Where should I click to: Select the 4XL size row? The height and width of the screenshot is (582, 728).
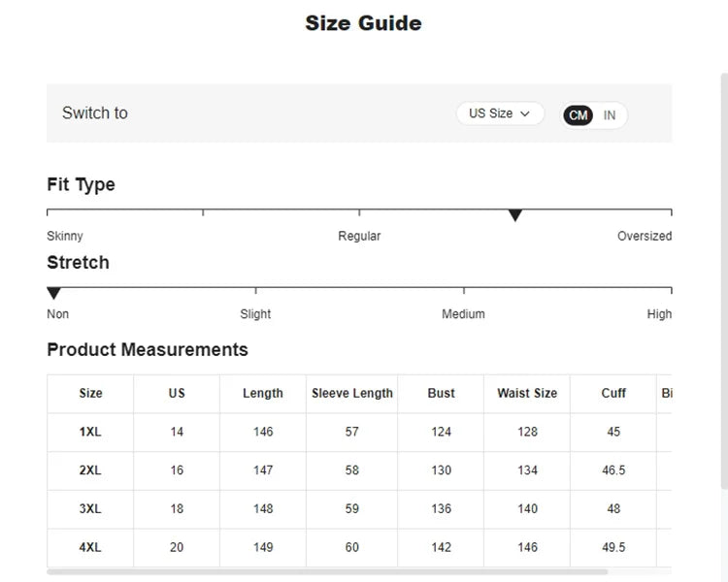pyautogui.click(x=90, y=547)
